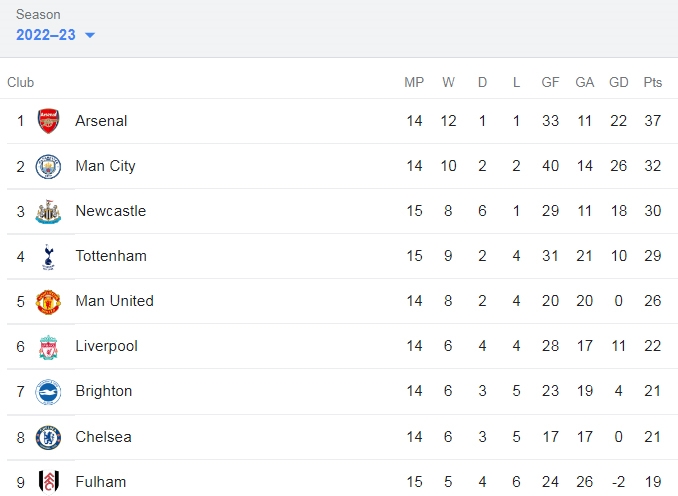678x496 pixels.
Task: Click the Liverpool club crest
Action: (x=48, y=347)
